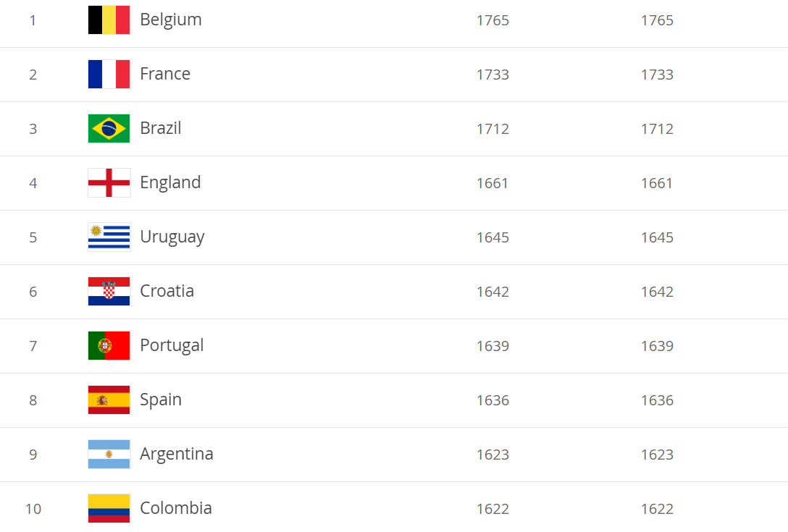
Task: Click the Argentina flag icon
Action: (x=109, y=454)
